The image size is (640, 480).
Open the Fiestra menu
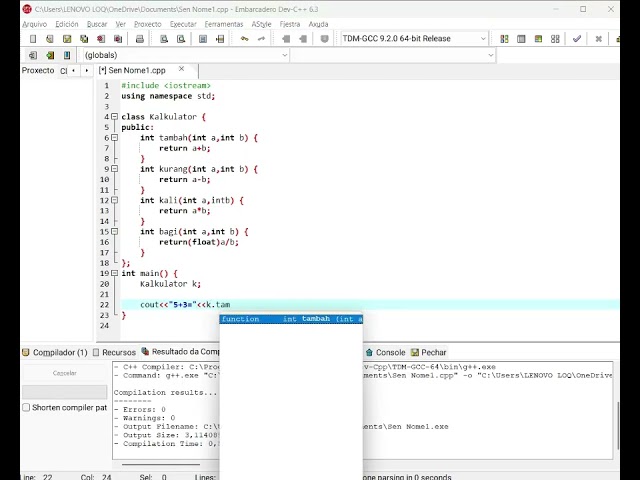point(290,24)
